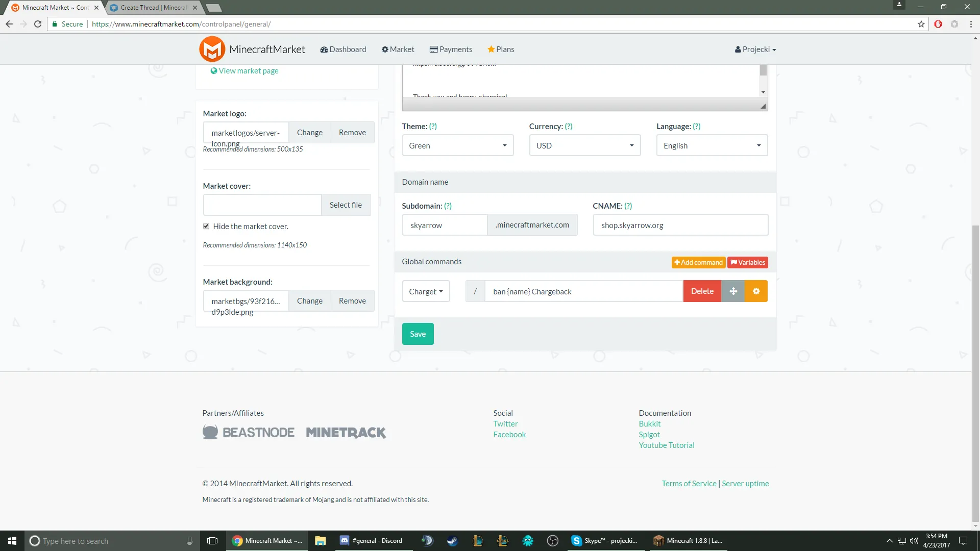This screenshot has width=980, height=551.
Task: Toggle Hide the market cover checkbox
Action: (x=206, y=226)
